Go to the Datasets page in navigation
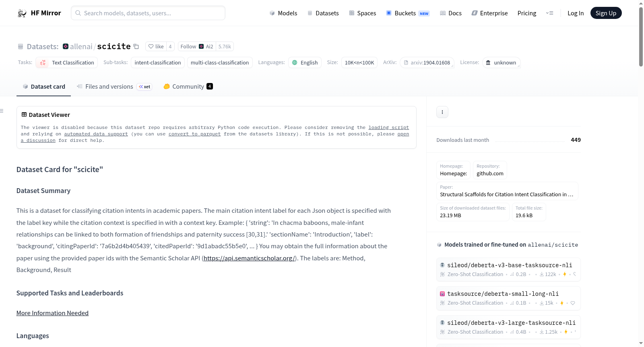This screenshot has width=644, height=347. [x=323, y=13]
